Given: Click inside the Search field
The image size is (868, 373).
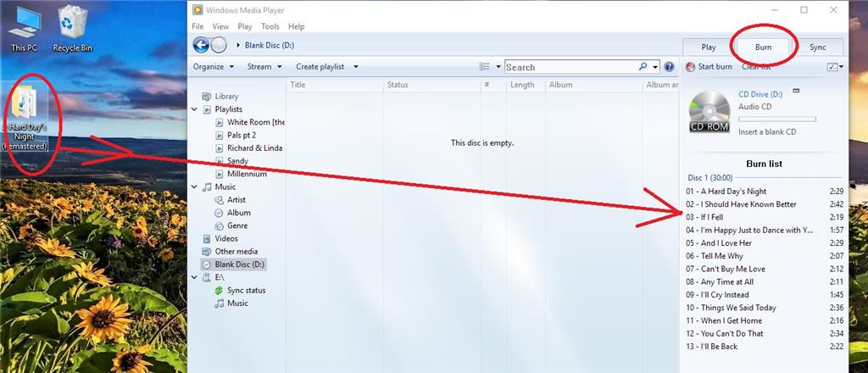Looking at the screenshot, I should [x=570, y=67].
